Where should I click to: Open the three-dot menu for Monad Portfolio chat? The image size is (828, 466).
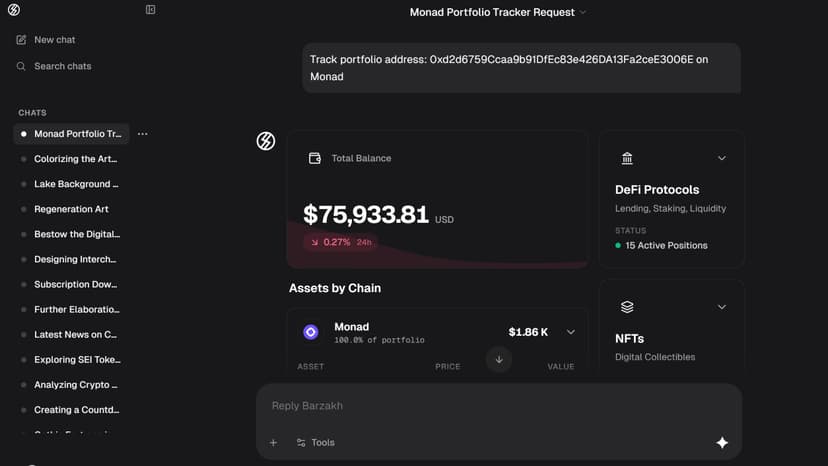(x=143, y=134)
